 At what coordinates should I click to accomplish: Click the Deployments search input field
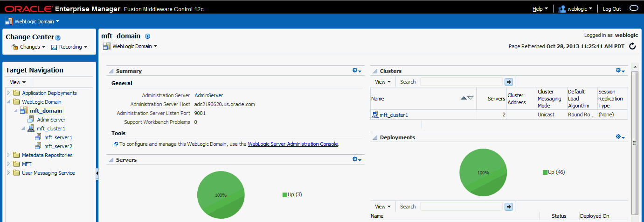click(x=461, y=206)
